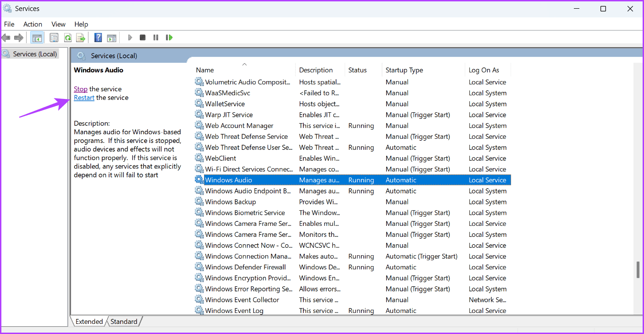This screenshot has width=644, height=334.
Task: Click gear icon next to WaaSMedicSvc
Action: [x=199, y=93]
